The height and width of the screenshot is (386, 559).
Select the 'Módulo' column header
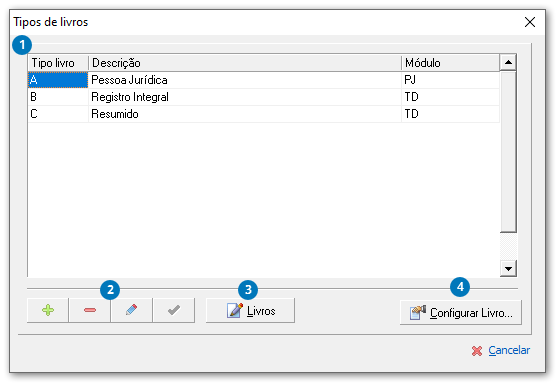click(x=451, y=63)
